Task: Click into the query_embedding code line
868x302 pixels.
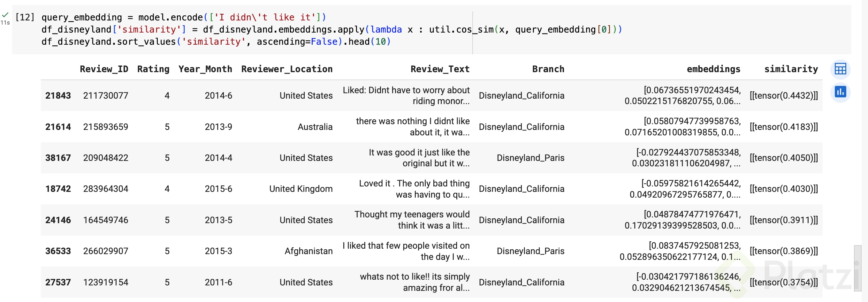Action: [x=183, y=17]
